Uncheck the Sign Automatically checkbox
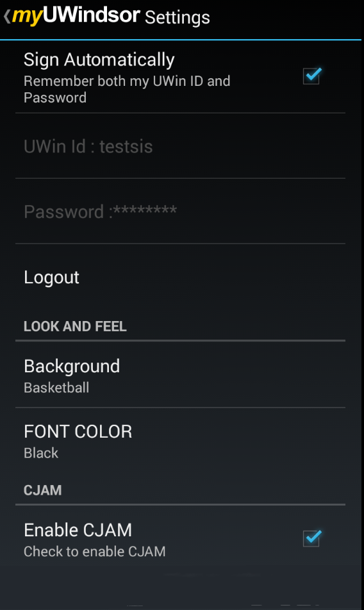Screen dimensions: 364x610 (312, 76)
